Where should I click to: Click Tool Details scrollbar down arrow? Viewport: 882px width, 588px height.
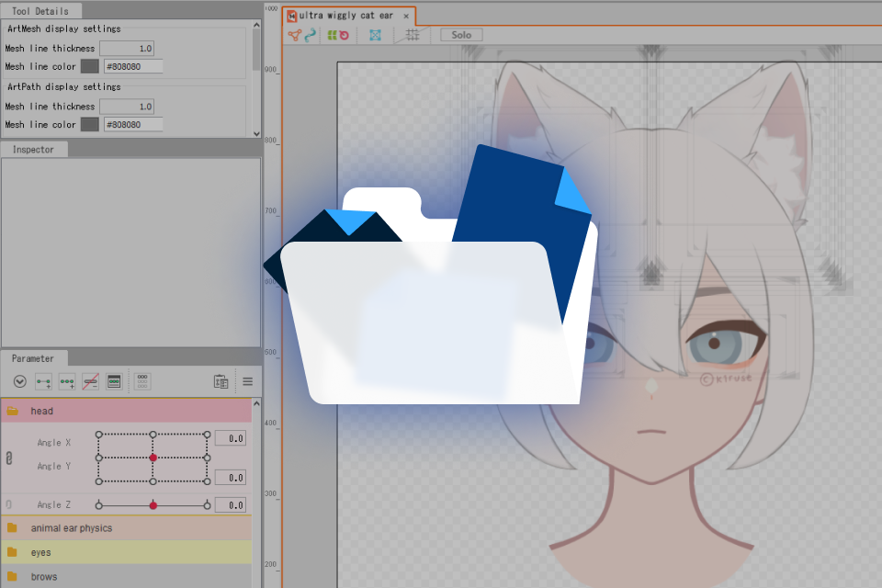(256, 134)
